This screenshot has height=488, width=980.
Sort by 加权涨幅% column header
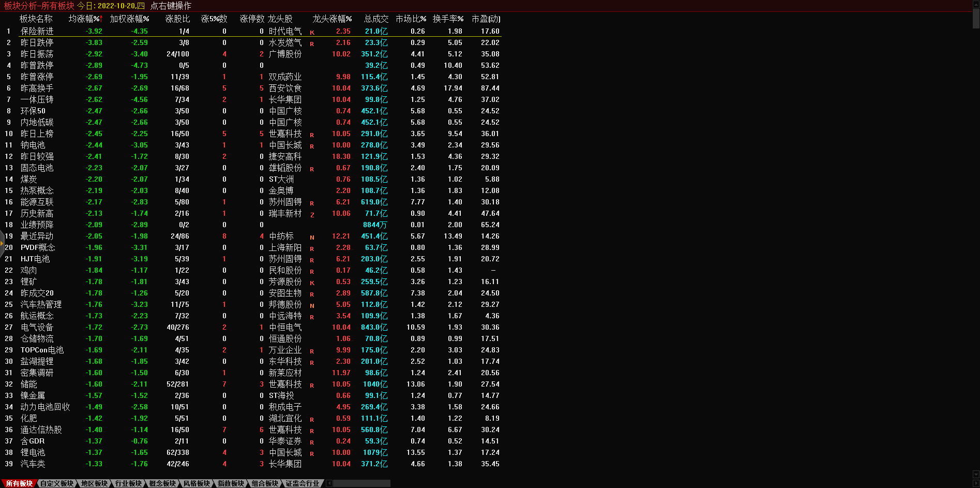pyautogui.click(x=129, y=19)
